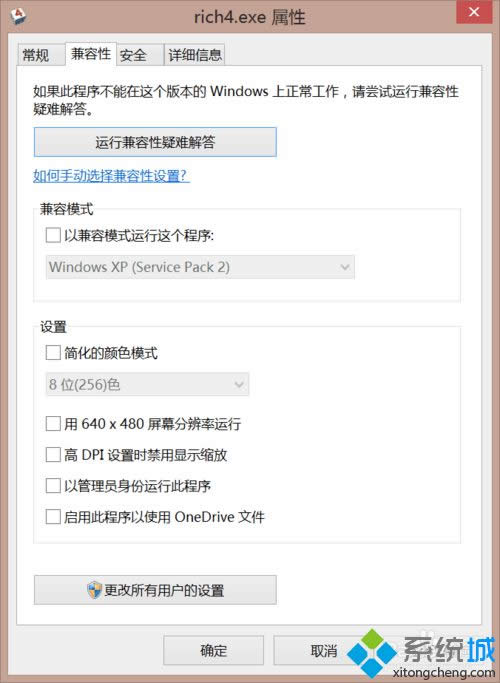The width and height of the screenshot is (500, 683).
Task: Check 用 640 x 480 屏幕分辨率运行
Action: click(x=53, y=423)
